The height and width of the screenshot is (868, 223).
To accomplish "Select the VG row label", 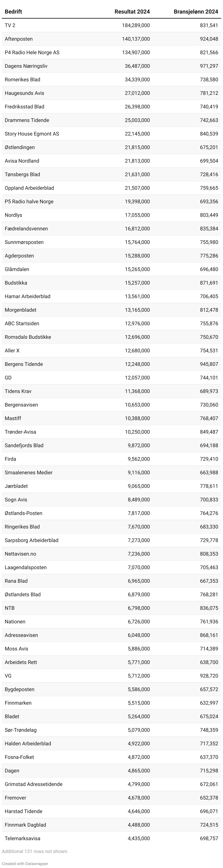I will pyautogui.click(x=8, y=676).
